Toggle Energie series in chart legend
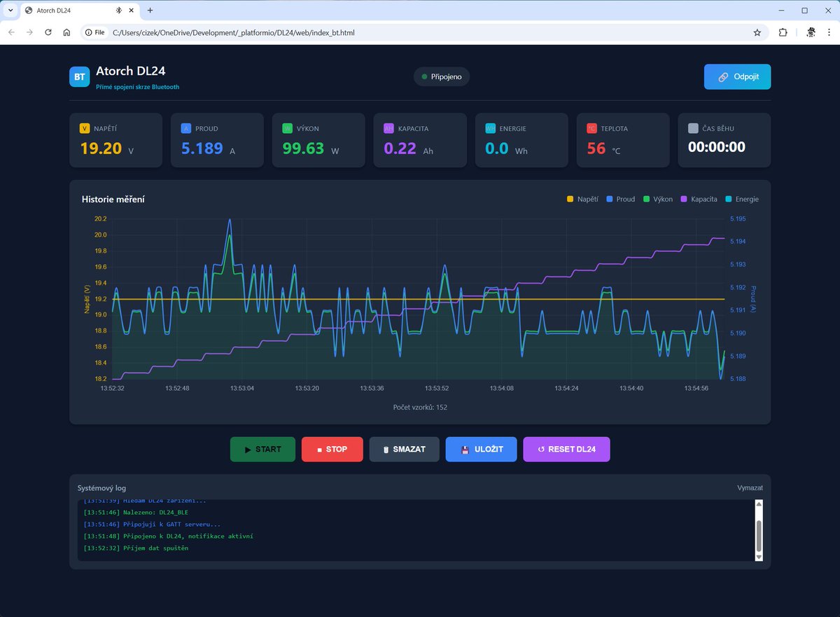This screenshot has height=617, width=840. 741,199
